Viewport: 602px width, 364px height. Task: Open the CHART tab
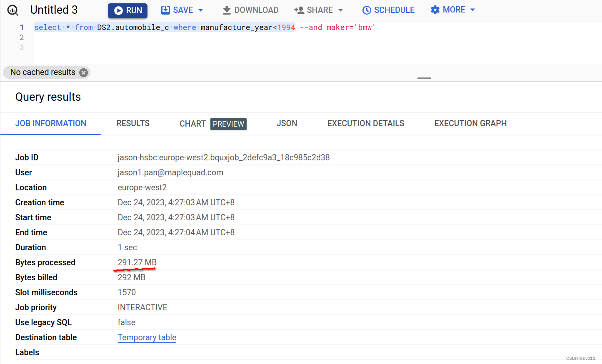click(x=213, y=124)
